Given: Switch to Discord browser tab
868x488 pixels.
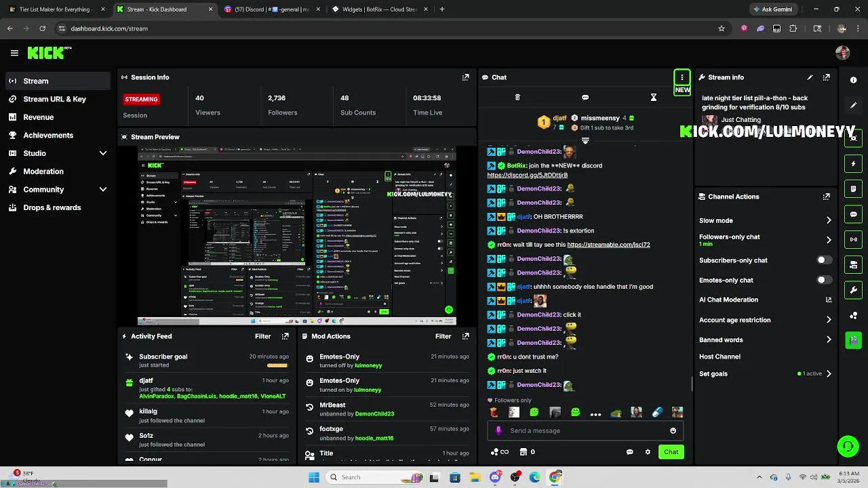Looking at the screenshot, I should tap(273, 9).
